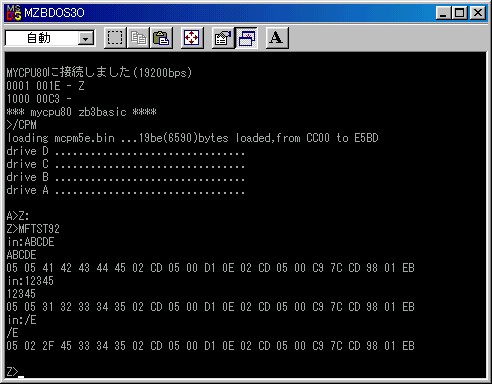Click the Copy icon in the toolbar
This screenshot has height=384, width=492.
tap(138, 38)
